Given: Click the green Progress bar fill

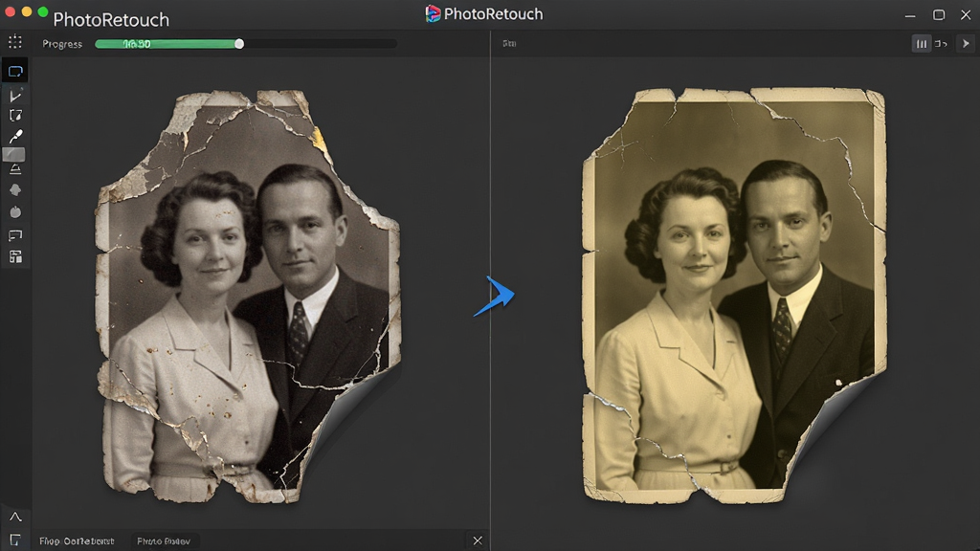Looking at the screenshot, I should point(167,44).
